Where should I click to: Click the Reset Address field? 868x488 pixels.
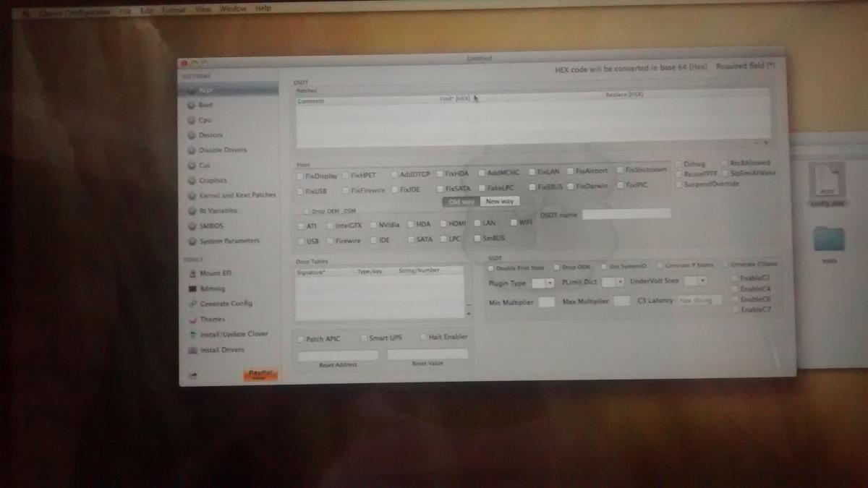pos(338,355)
